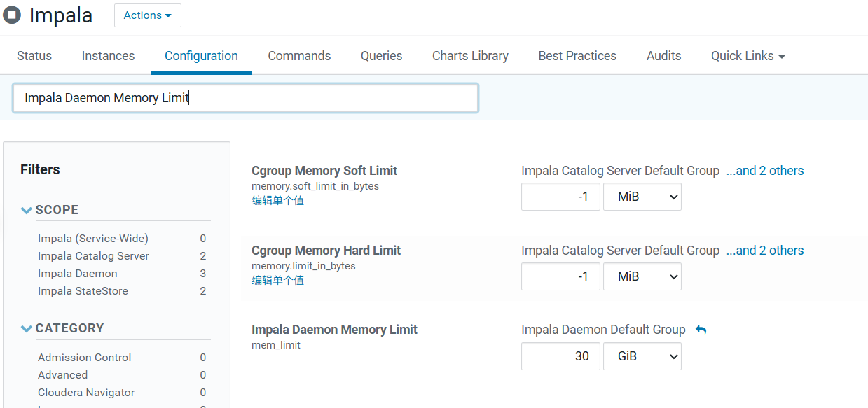
Task: Click the configuration search box
Action: pyautogui.click(x=245, y=98)
